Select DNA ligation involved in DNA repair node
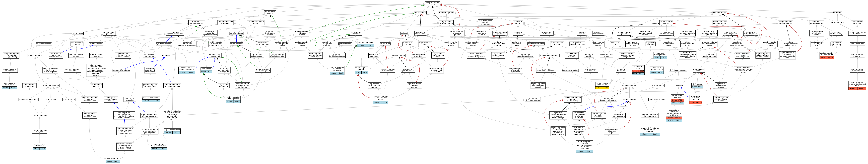The height and width of the screenshot is (164, 868). tap(696, 99)
